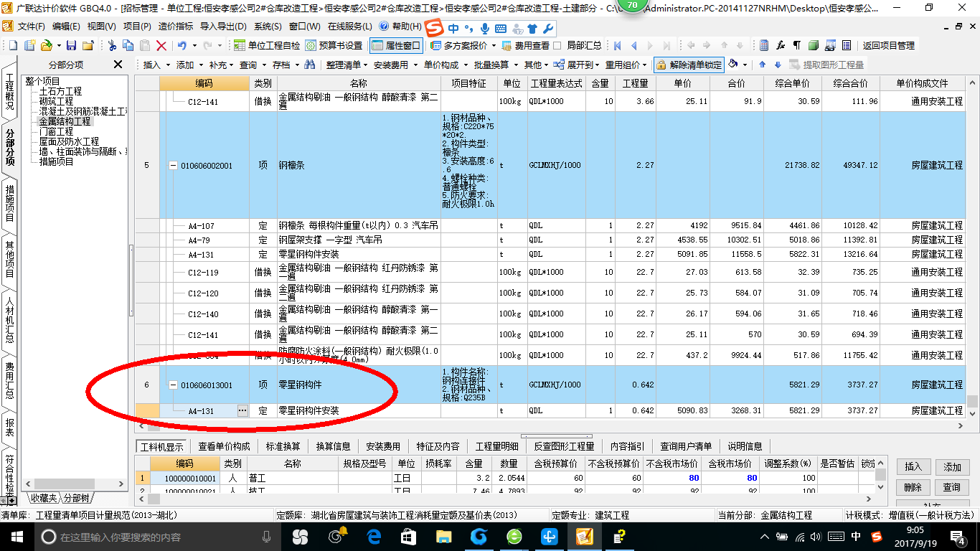
Task: Open Sogou soft keyboard icon
Action: click(x=500, y=29)
